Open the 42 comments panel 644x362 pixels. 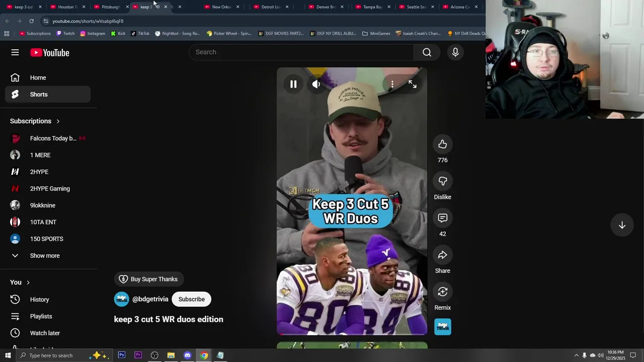tap(443, 218)
